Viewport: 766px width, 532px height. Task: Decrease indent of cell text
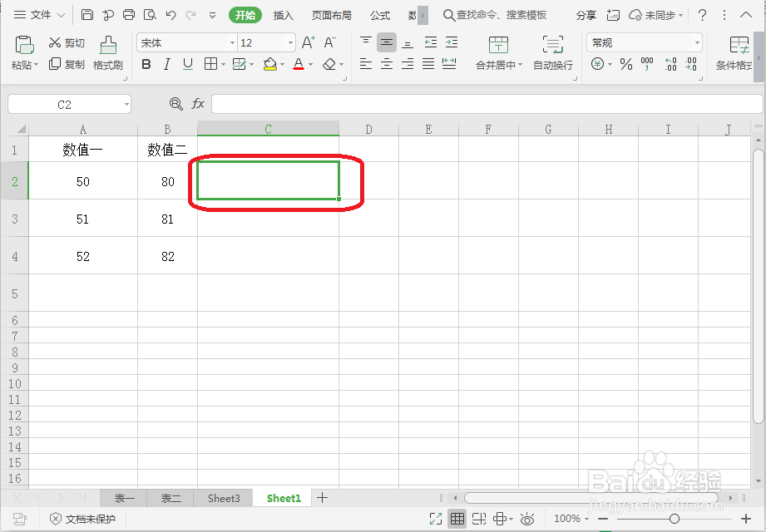click(430, 42)
